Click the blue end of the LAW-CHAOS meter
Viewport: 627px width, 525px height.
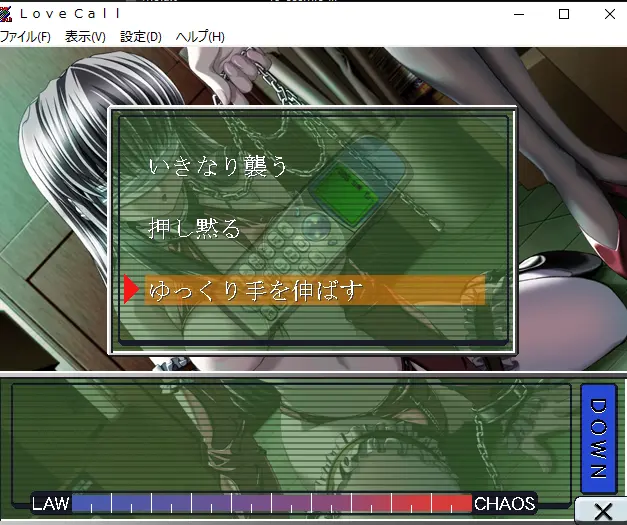tap(85, 503)
